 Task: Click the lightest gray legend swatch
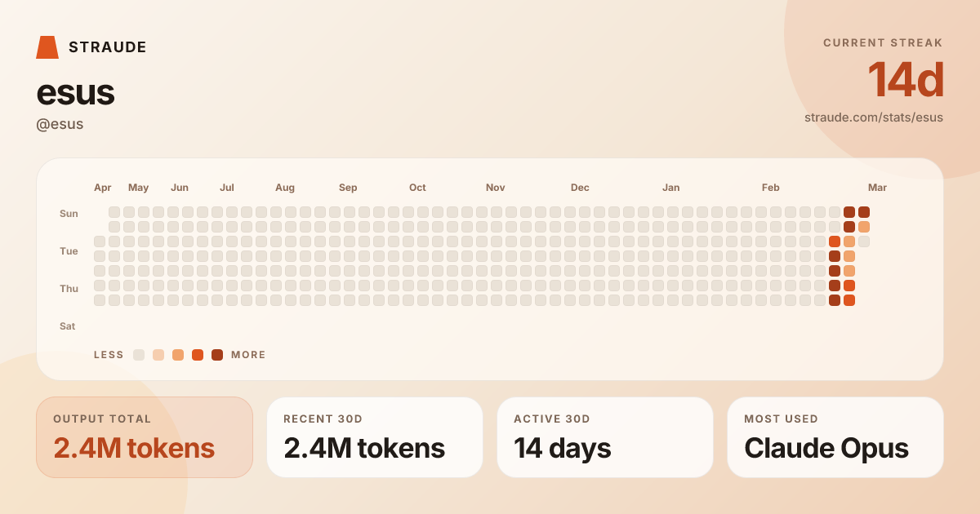pos(139,355)
